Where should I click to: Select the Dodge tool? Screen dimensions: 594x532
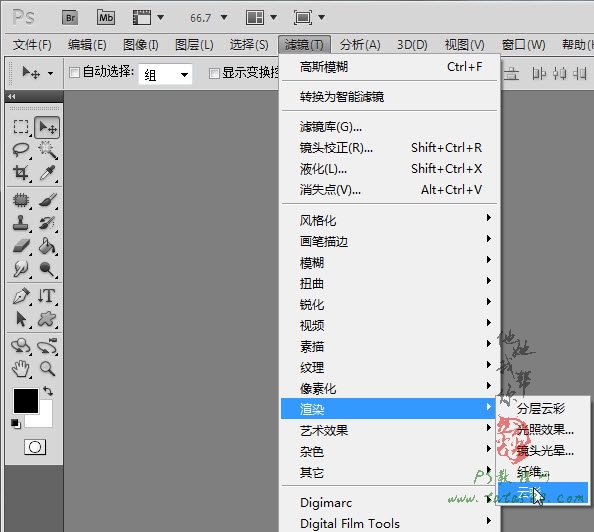(x=47, y=269)
